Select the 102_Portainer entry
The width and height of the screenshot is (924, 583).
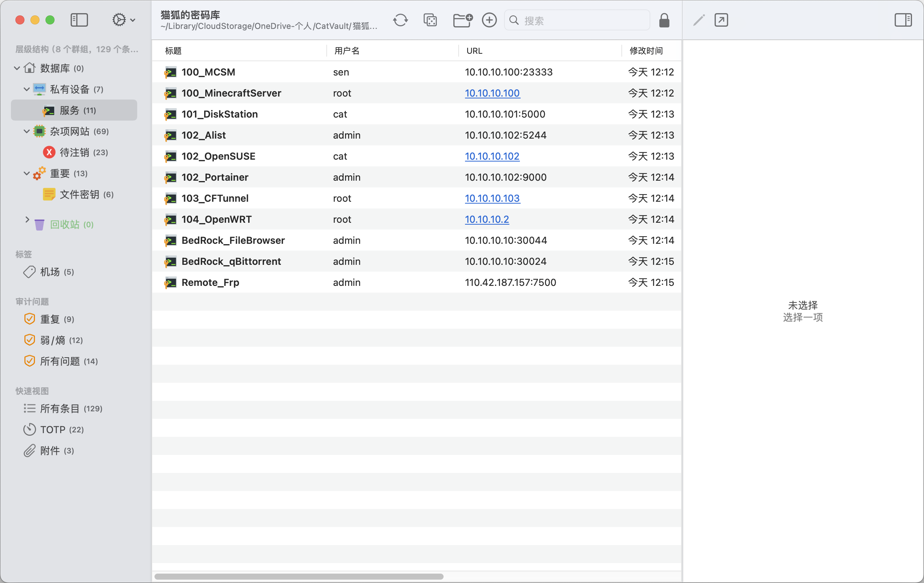tap(417, 177)
